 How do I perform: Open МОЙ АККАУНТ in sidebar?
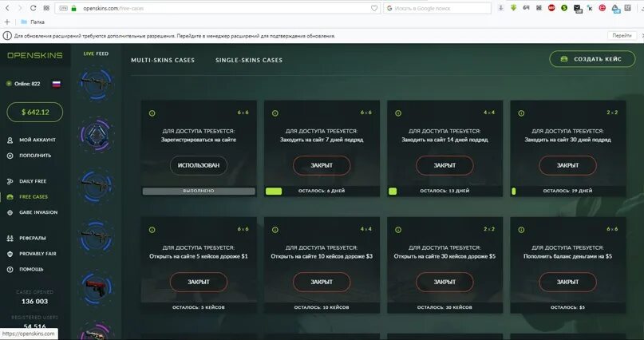[31, 140]
